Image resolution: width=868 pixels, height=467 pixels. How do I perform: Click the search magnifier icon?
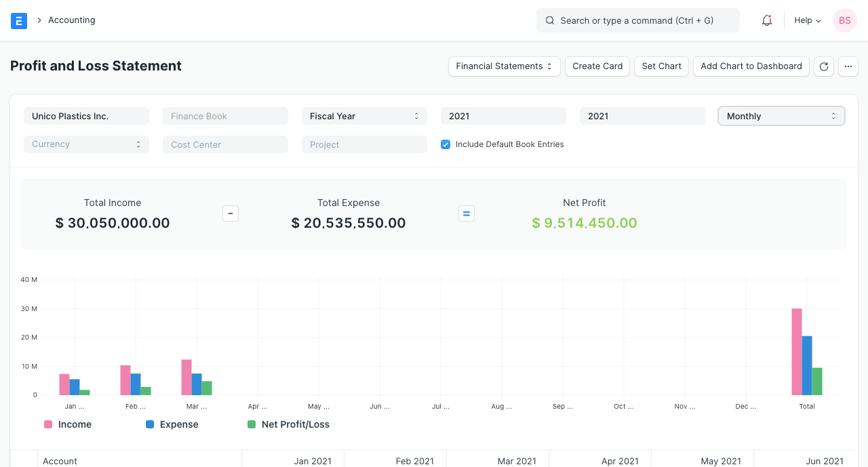[x=549, y=20]
